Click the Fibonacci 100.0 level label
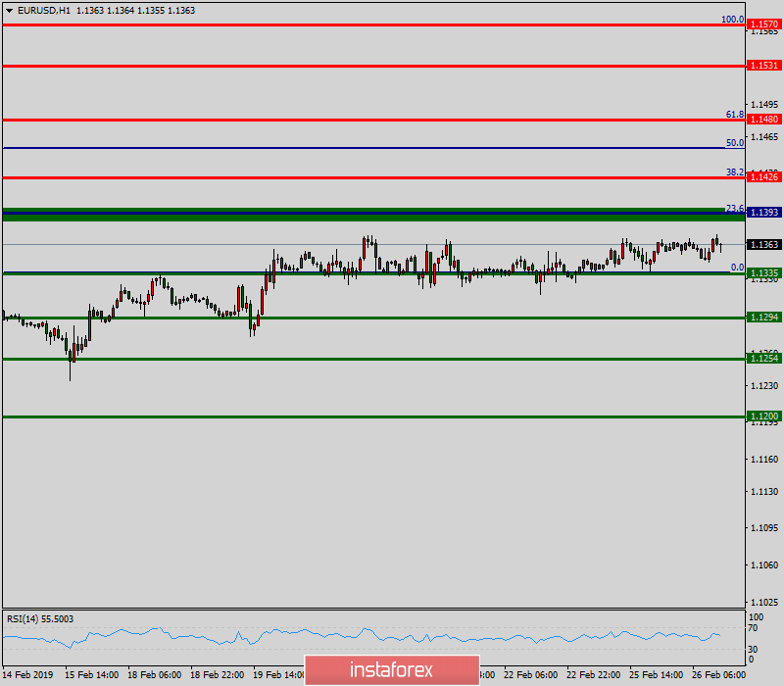This screenshot has width=784, height=686. 732,19
